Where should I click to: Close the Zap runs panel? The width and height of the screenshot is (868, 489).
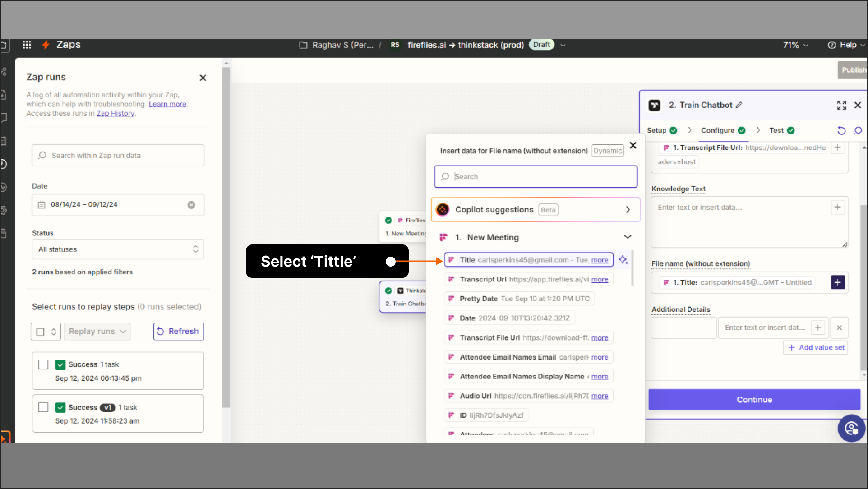[x=203, y=78]
